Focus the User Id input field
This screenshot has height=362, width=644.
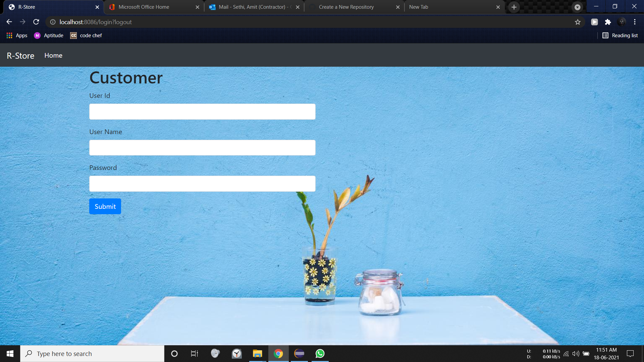click(202, 112)
